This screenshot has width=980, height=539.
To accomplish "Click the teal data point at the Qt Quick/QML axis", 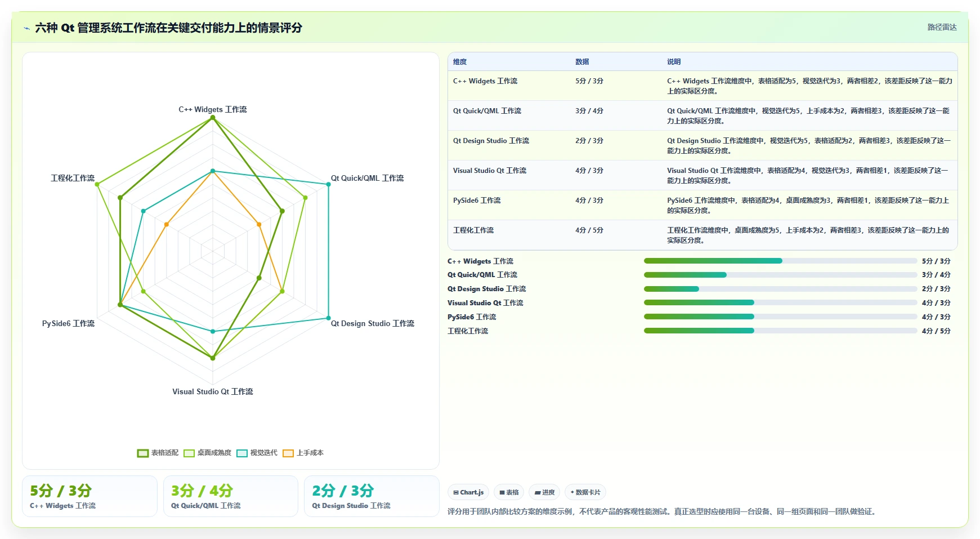I will pyautogui.click(x=329, y=184).
